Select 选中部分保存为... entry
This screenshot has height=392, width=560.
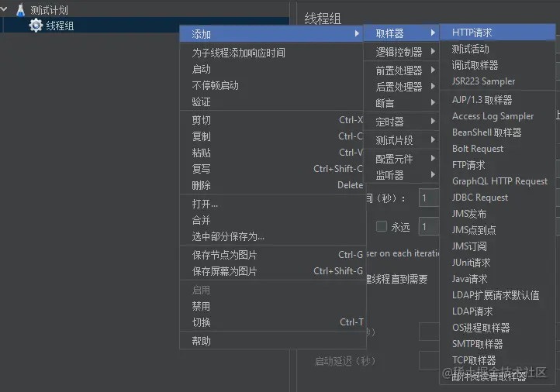pos(273,236)
